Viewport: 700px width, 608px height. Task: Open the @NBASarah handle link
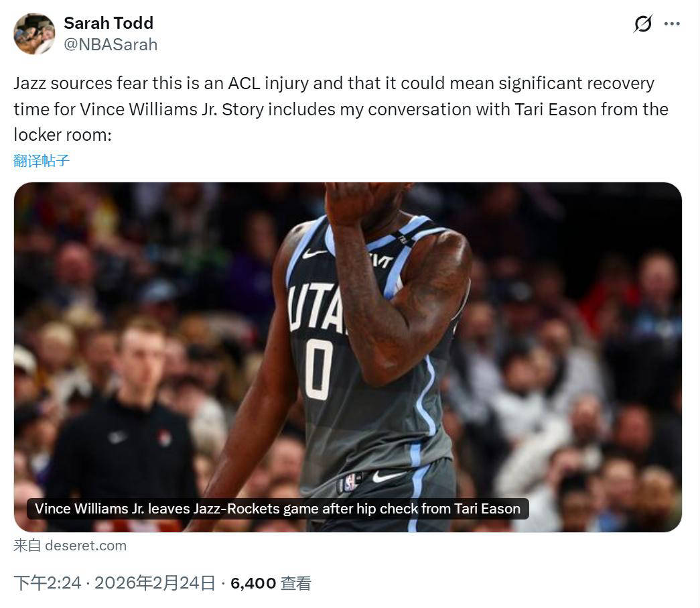pyautogui.click(x=111, y=45)
